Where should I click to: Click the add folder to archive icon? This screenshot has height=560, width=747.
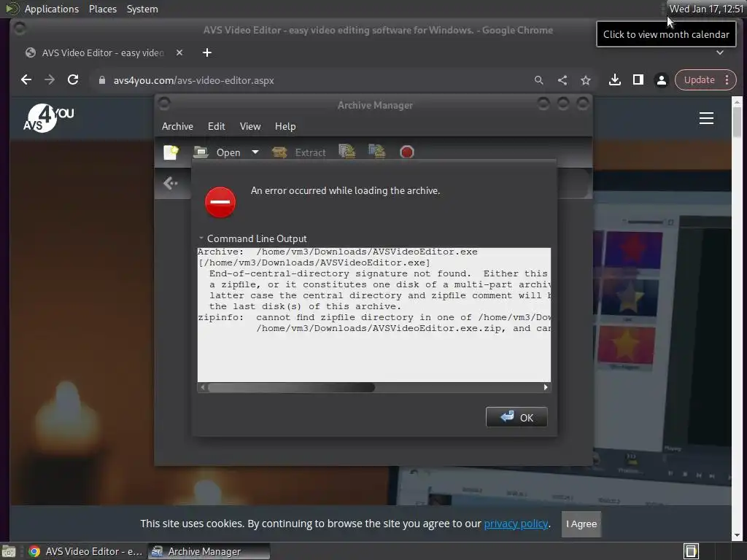pyautogui.click(x=377, y=152)
